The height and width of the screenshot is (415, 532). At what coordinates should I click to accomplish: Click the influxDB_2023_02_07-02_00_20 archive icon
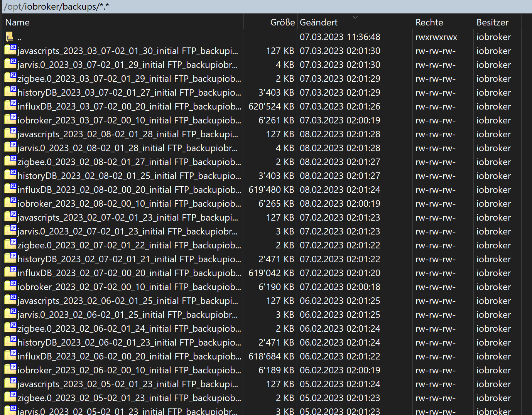[x=10, y=272]
